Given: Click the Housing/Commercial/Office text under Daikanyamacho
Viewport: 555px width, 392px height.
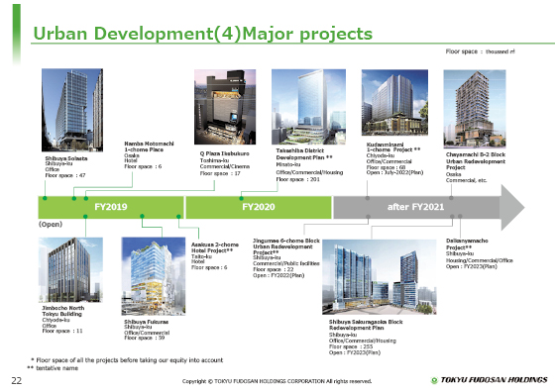Looking at the screenshot, I should coord(480,260).
